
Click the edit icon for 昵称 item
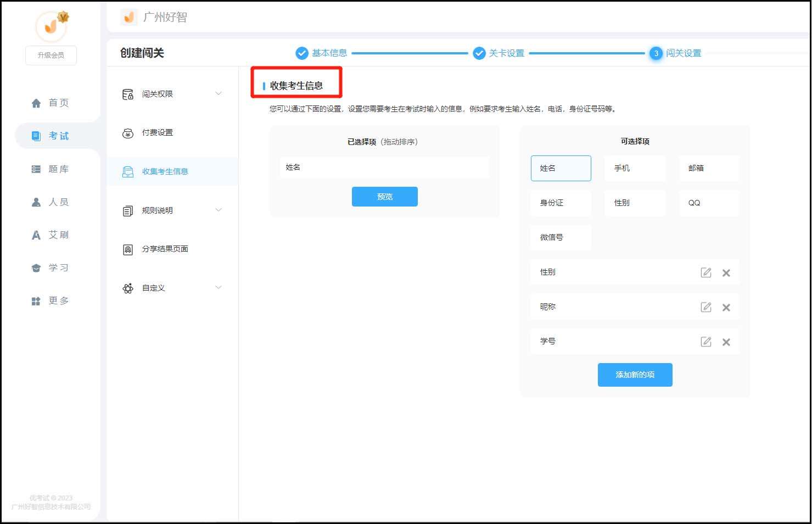tap(706, 307)
